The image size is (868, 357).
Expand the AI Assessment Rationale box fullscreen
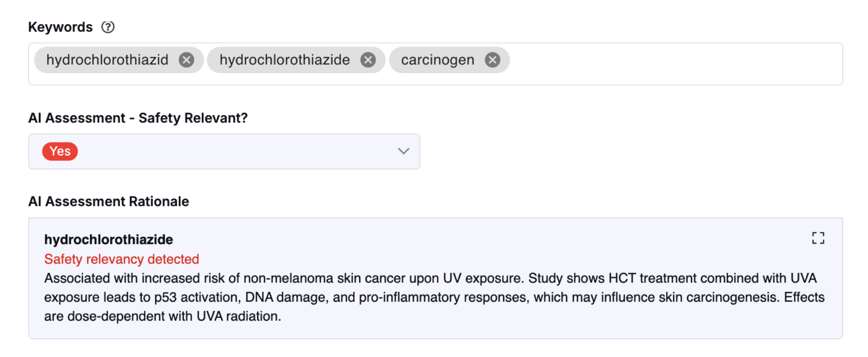click(818, 238)
